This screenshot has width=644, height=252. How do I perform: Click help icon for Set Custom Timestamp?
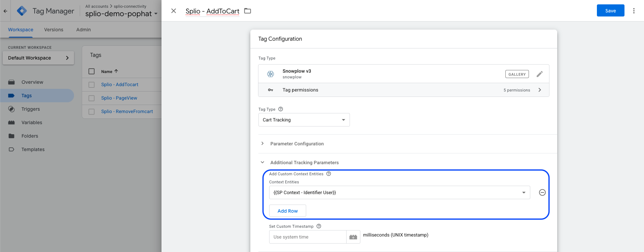pyautogui.click(x=319, y=226)
